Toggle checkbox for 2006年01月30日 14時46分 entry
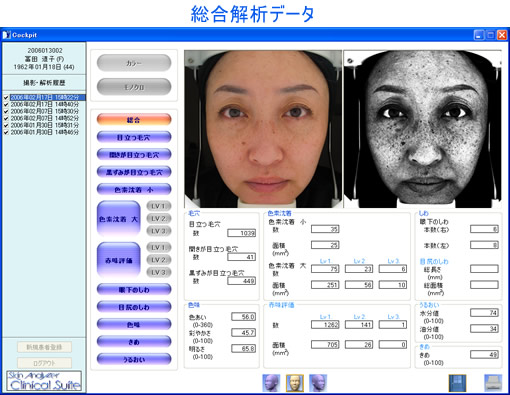The width and height of the screenshot is (510, 395). pos(6,132)
